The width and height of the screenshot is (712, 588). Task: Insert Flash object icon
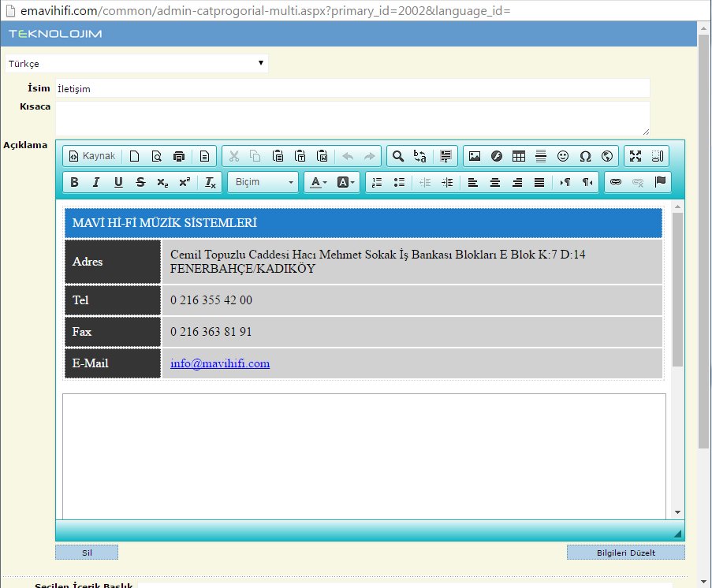coord(497,156)
